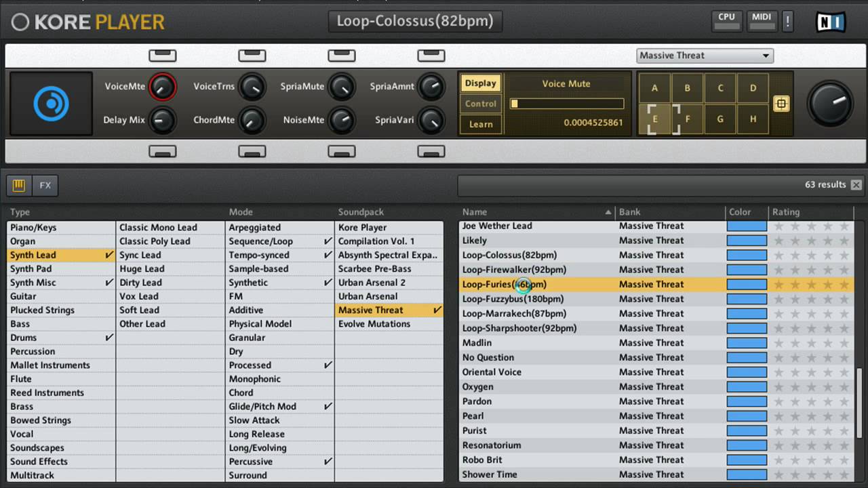The width and height of the screenshot is (868, 488).
Task: Clear search results with X icon
Action: tap(856, 185)
